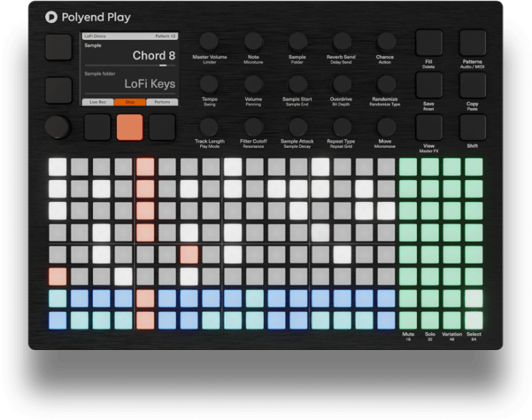Tap the green pad directly above the Solo label

430,320
